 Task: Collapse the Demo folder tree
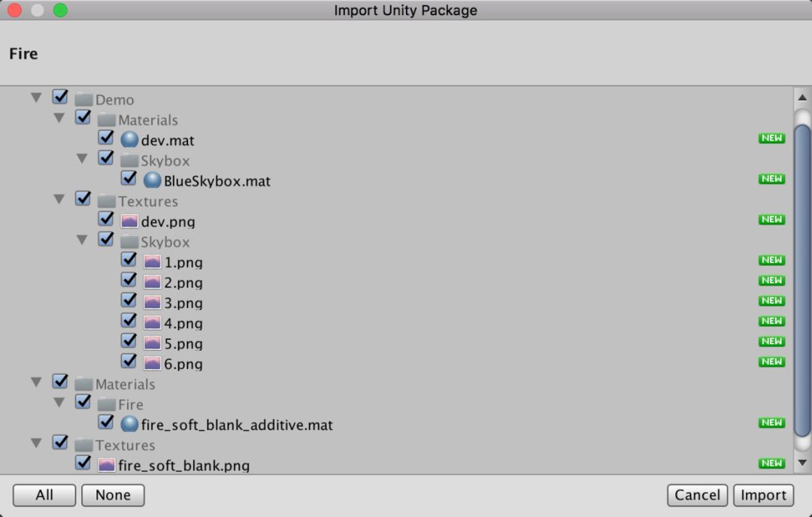35,98
